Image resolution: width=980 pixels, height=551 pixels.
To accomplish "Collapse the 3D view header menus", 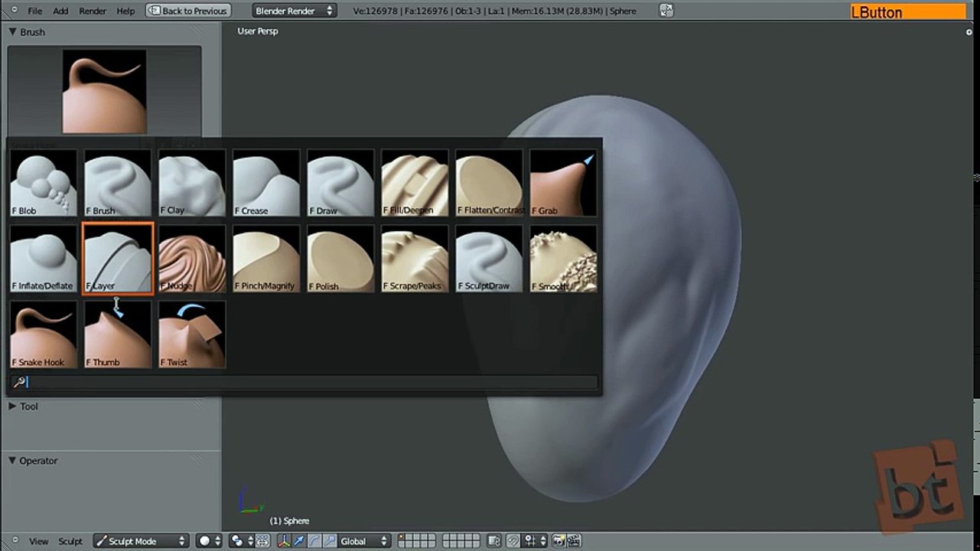I will [15, 541].
